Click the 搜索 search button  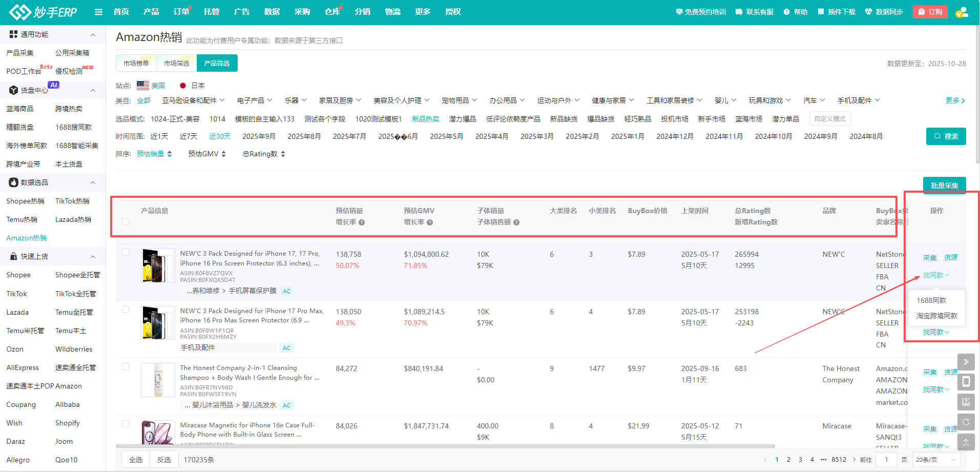click(x=946, y=136)
